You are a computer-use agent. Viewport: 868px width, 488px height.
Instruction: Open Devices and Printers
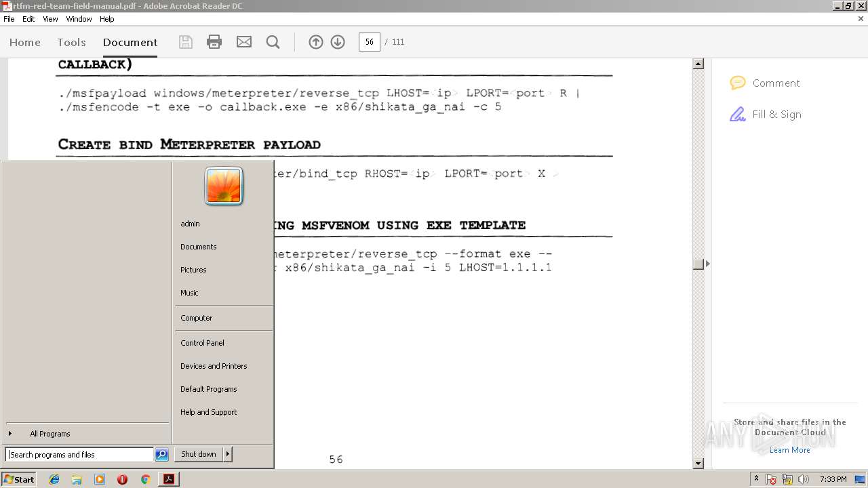214,366
